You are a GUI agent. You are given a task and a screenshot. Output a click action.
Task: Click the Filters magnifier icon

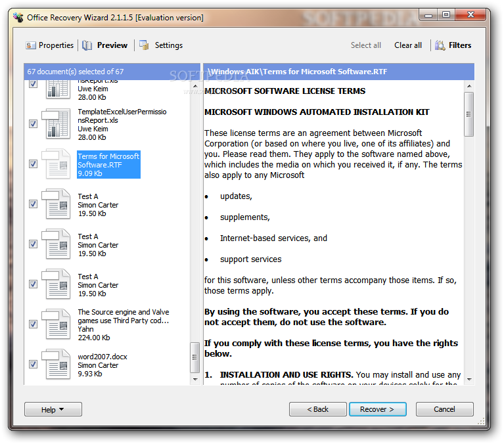(x=440, y=45)
